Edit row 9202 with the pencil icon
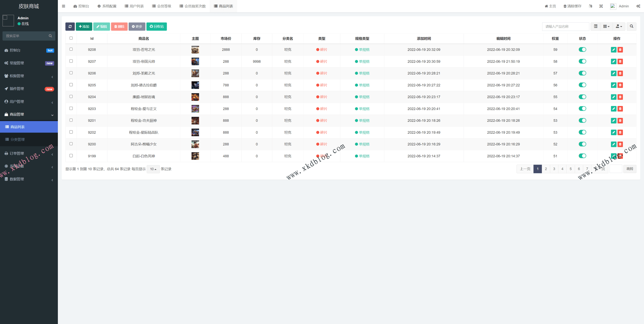Viewport: 644px width, 324px height. tap(613, 132)
